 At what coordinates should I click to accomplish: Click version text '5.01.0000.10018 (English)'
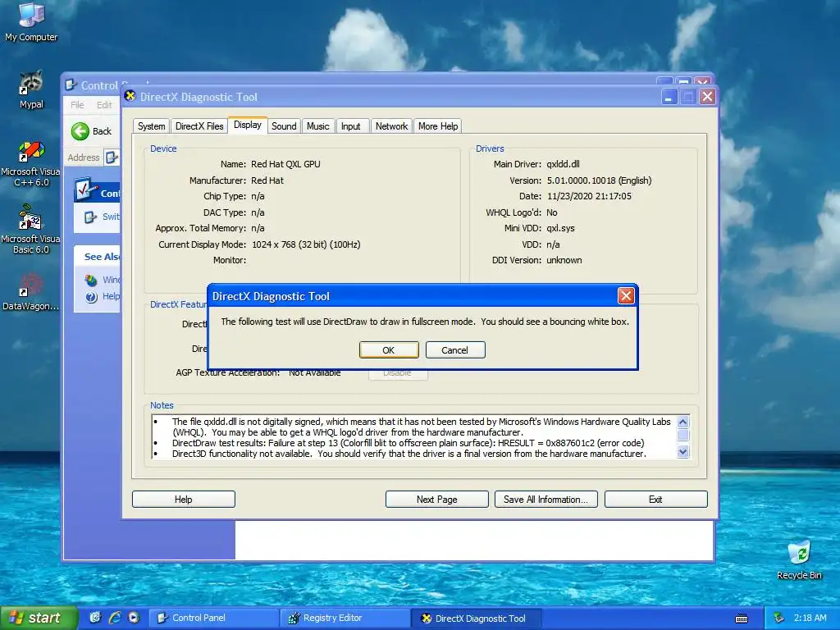[599, 180]
